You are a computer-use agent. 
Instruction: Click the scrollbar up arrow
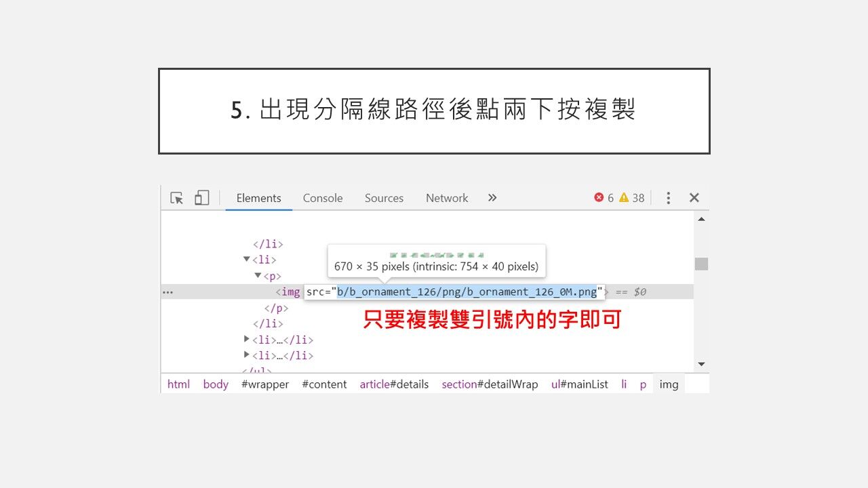(701, 218)
